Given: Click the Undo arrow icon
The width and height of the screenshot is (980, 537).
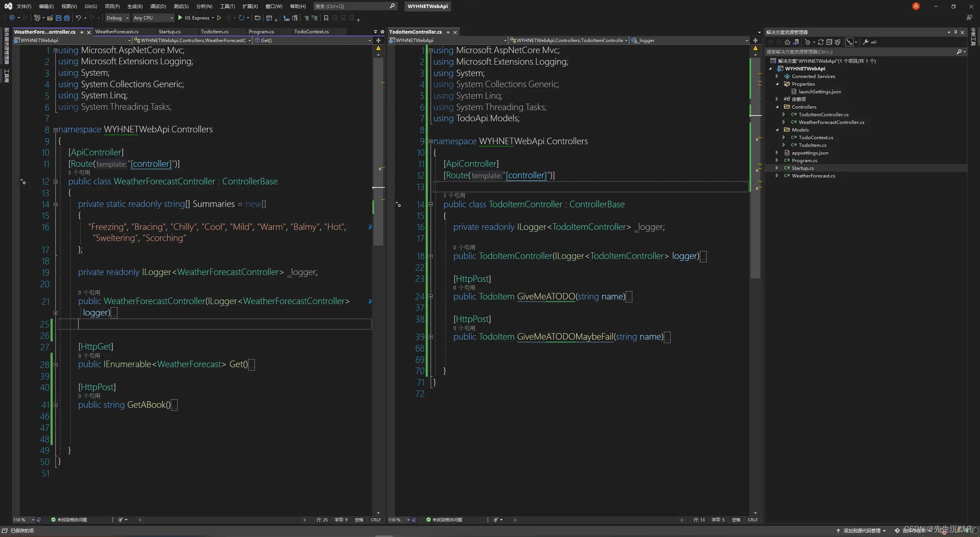Looking at the screenshot, I should click(78, 18).
